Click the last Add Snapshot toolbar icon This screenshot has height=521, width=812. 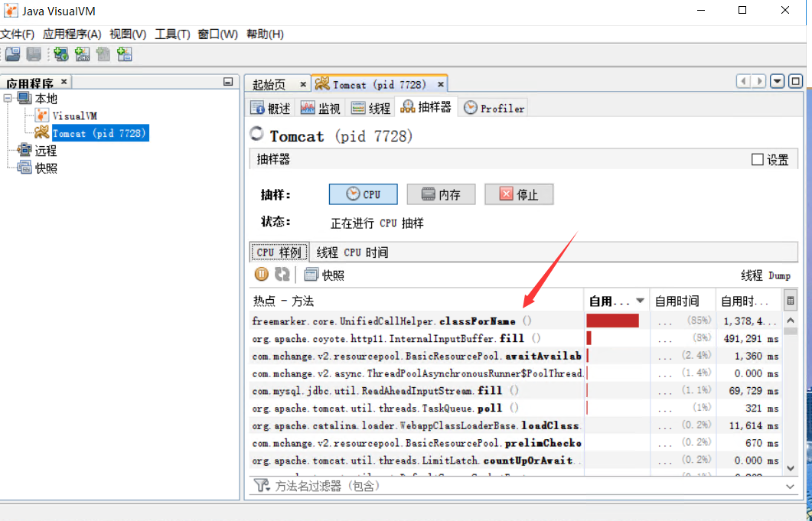[124, 54]
